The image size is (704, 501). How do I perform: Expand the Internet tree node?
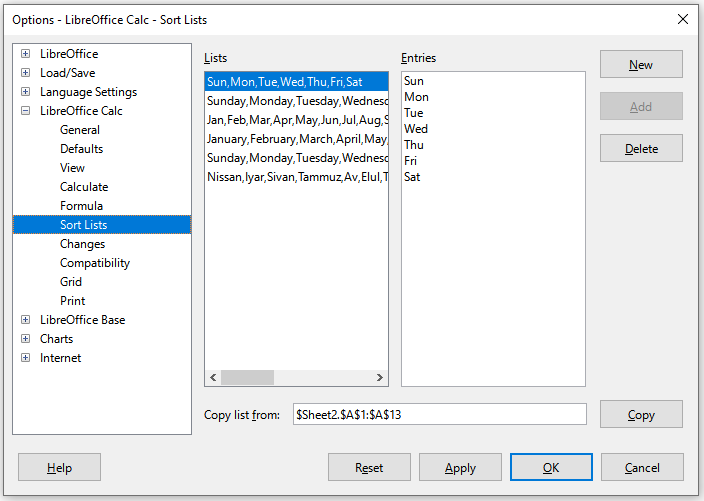pos(26,358)
